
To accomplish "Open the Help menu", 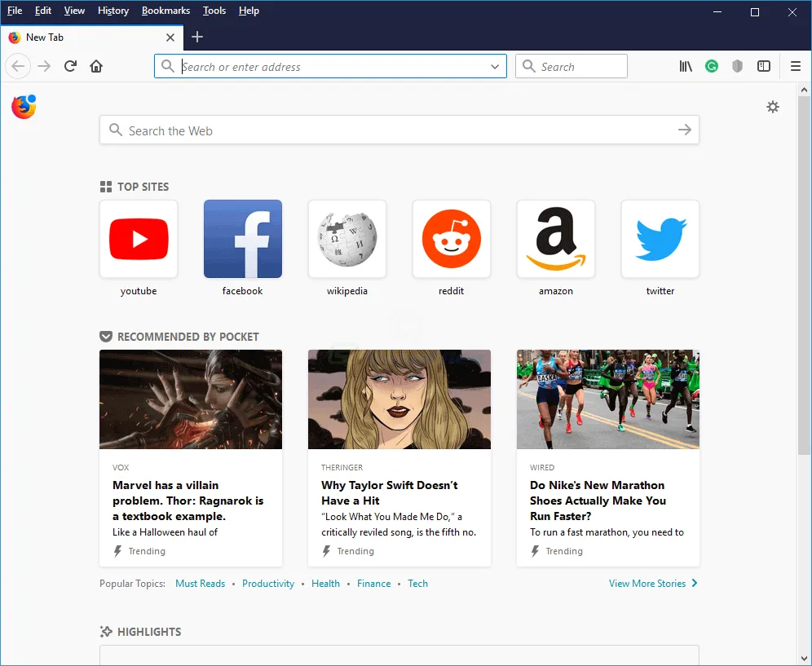I will [249, 11].
